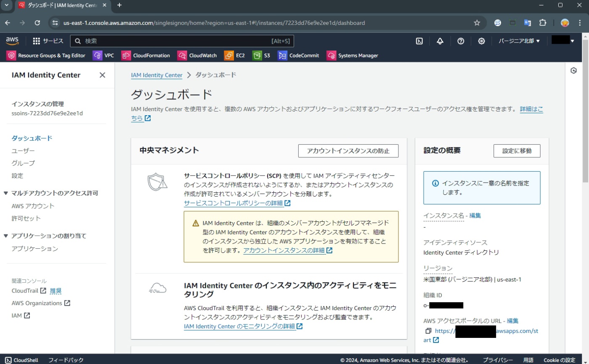
Task: Click the site information icon in address bar
Action: [x=55, y=23]
